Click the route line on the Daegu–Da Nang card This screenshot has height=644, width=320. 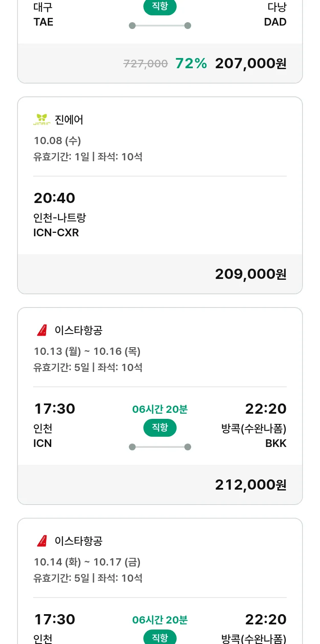coord(160,26)
